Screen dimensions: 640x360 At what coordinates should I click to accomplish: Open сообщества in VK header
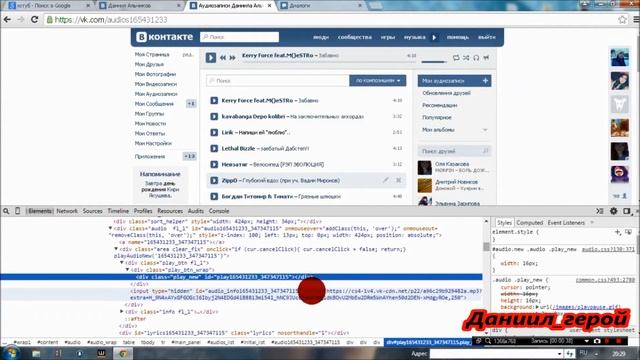355,37
